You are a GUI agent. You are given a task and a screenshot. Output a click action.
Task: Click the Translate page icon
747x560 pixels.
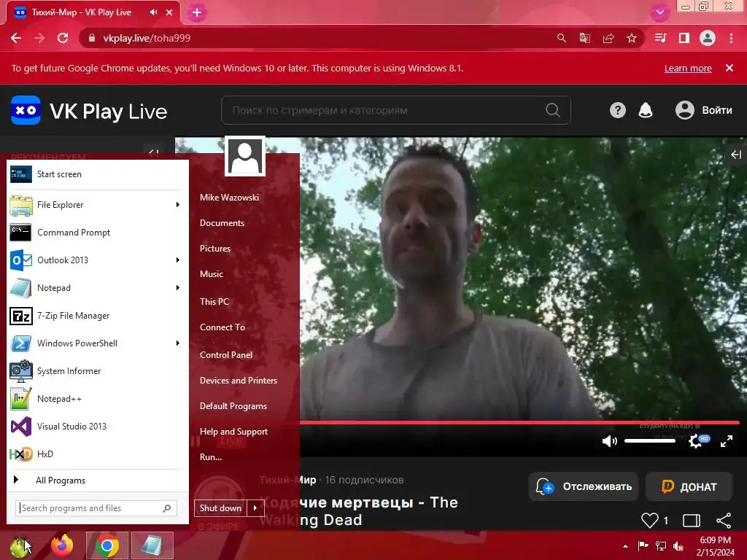[585, 38]
